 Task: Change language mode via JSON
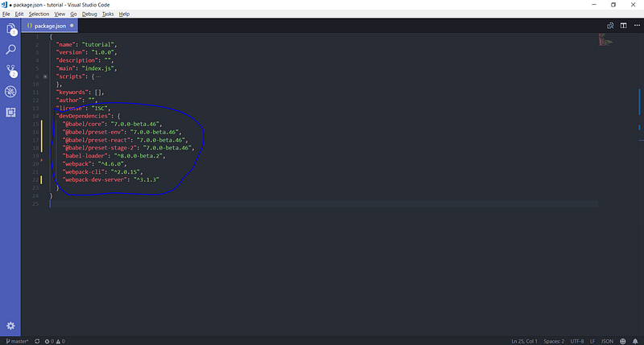click(607, 341)
